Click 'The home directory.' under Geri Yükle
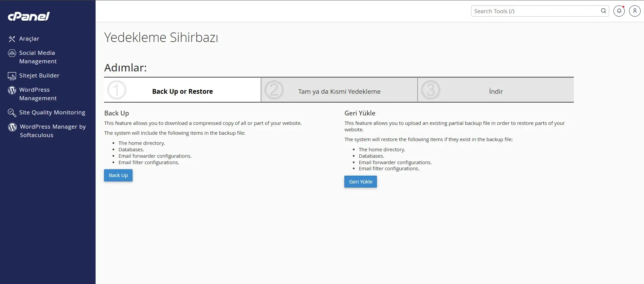The image size is (644, 284). pos(382,150)
